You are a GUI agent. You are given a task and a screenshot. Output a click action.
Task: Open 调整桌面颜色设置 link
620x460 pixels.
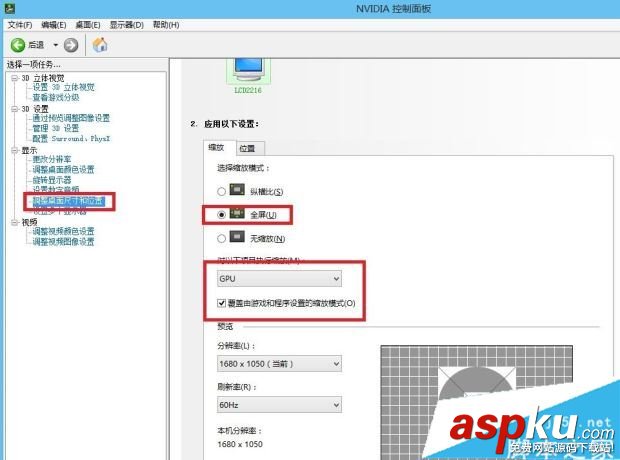[63, 170]
